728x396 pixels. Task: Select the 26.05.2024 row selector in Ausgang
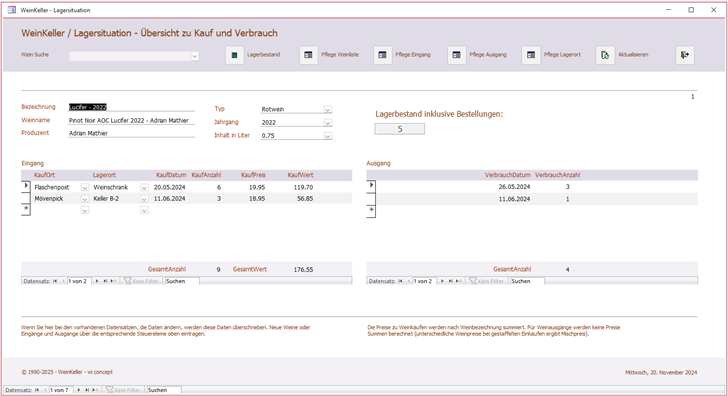(x=371, y=186)
